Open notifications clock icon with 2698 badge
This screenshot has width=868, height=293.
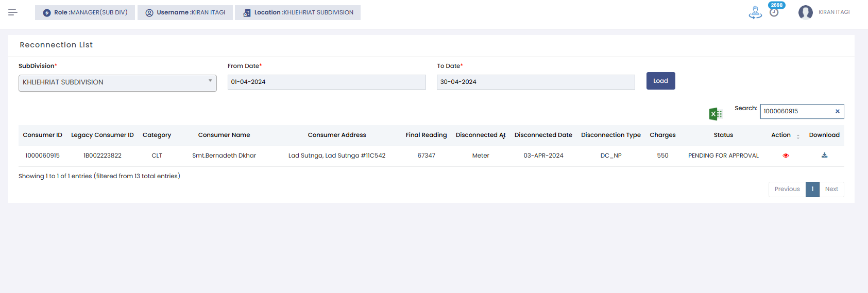point(774,12)
